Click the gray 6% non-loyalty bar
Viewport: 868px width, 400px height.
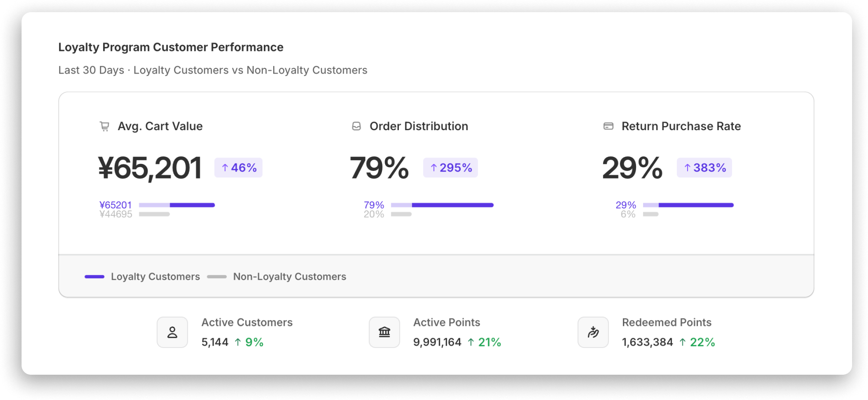pyautogui.click(x=651, y=215)
